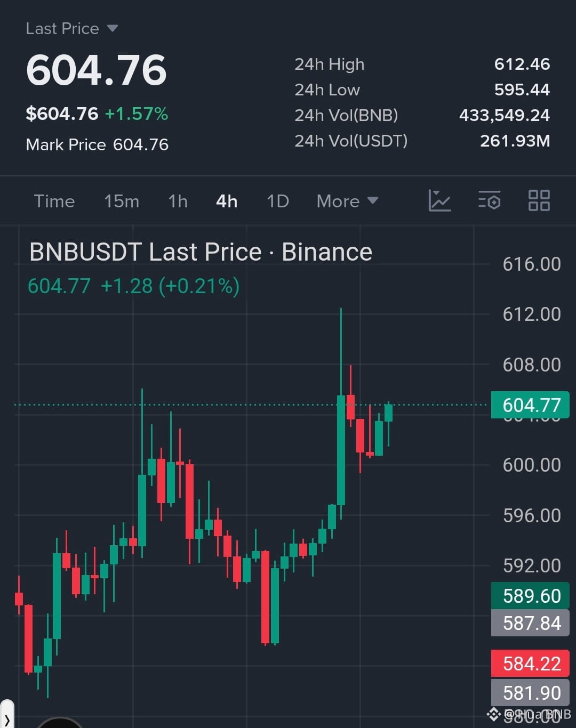Click the BNBUSDT Last Price chart title
Viewport: 576px width, 728px height.
[x=201, y=252]
